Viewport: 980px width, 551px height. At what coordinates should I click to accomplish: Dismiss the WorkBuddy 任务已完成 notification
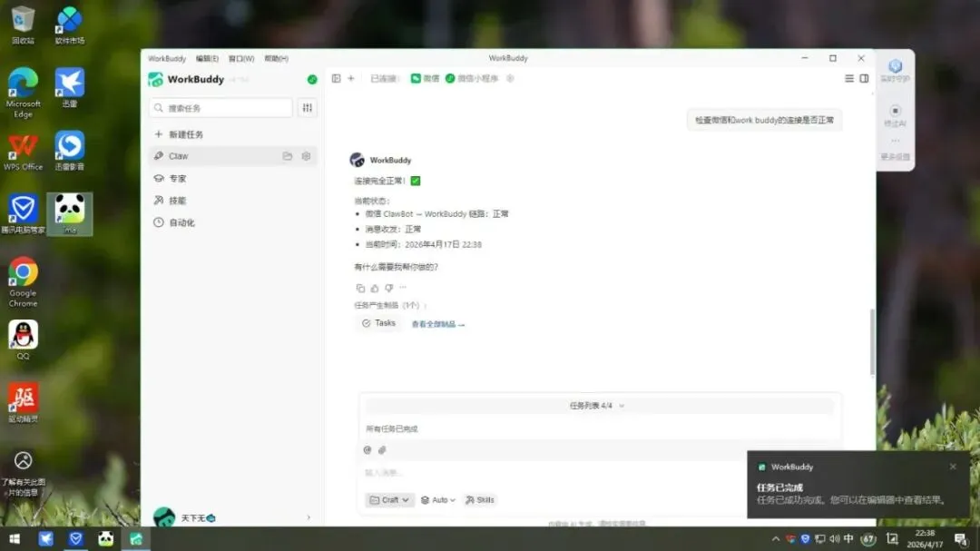953,467
